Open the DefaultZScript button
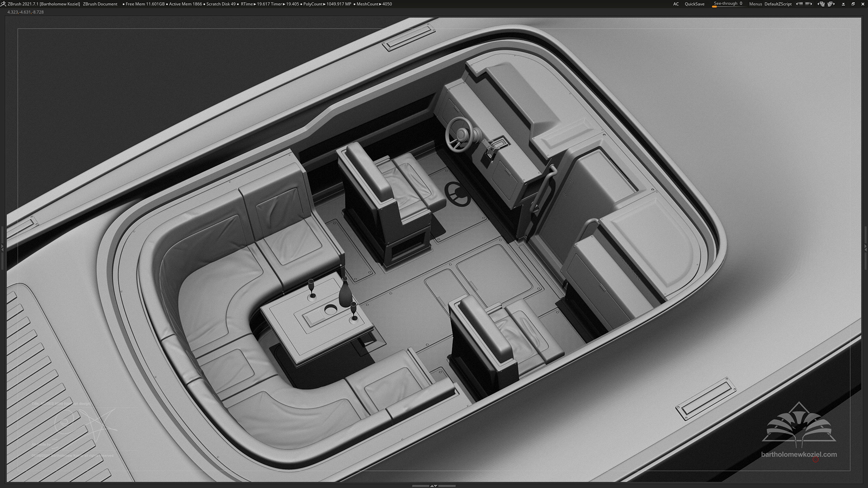Viewport: 868px width, 488px height. pyautogui.click(x=778, y=4)
